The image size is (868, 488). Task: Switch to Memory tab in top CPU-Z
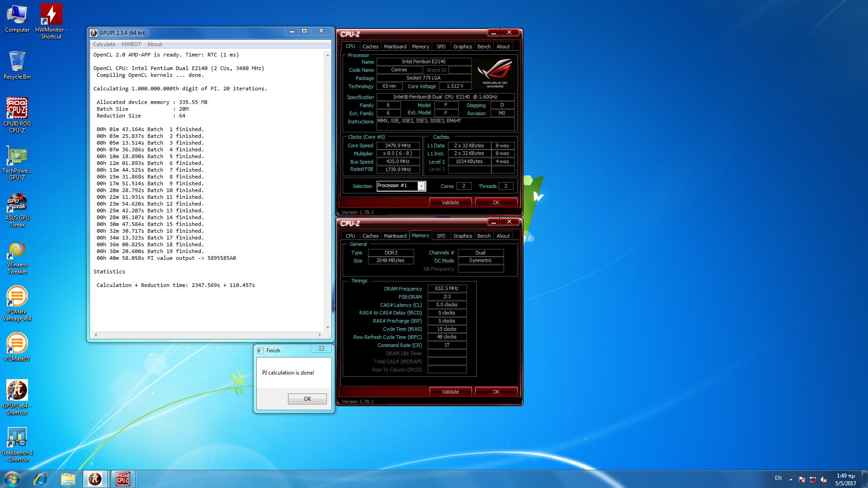pos(420,47)
